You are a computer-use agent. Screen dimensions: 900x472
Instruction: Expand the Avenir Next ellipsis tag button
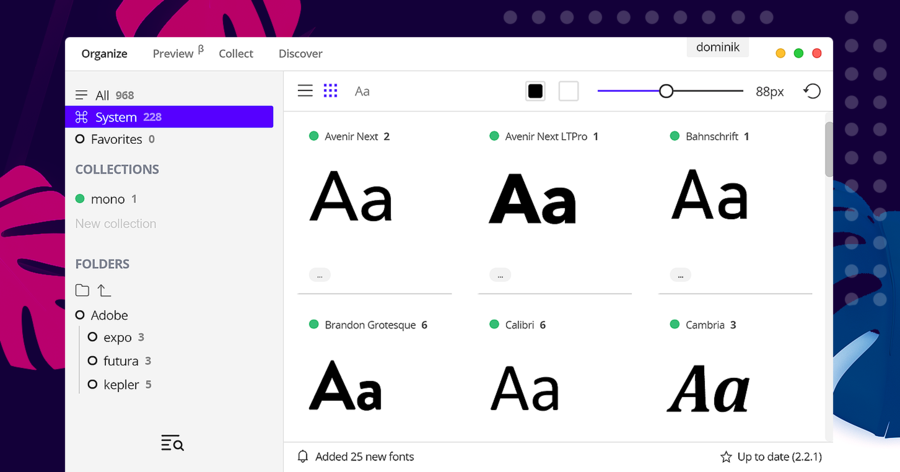pyautogui.click(x=320, y=275)
